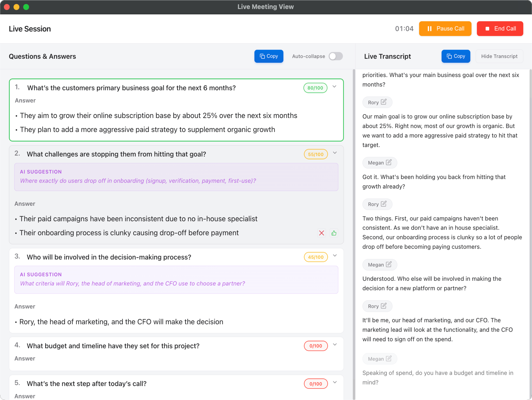
Task: Reject the onboarding answer with the red X
Action: pyautogui.click(x=322, y=233)
